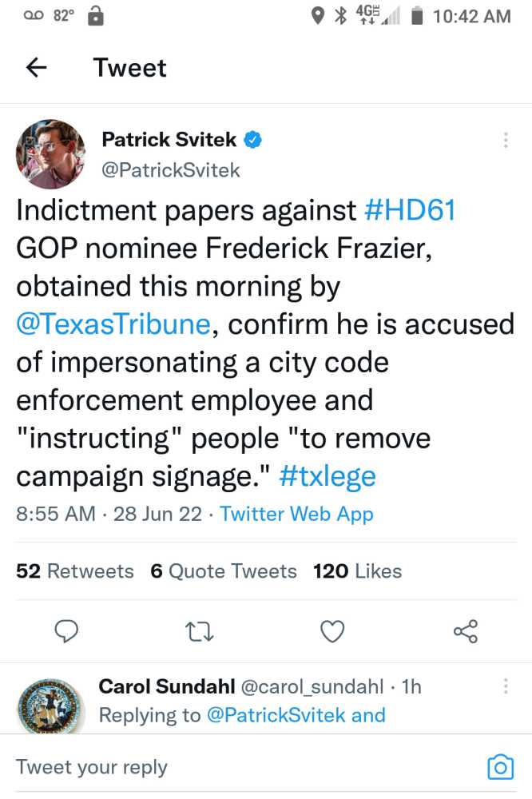View the 120 Likes list
Image resolution: width=532 pixels, height=799 pixels.
357,571
